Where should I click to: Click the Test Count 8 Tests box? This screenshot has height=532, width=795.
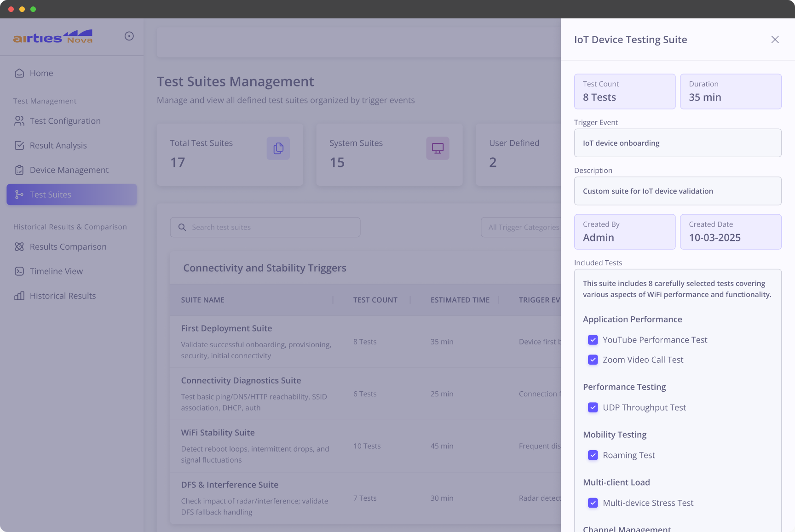(x=625, y=92)
